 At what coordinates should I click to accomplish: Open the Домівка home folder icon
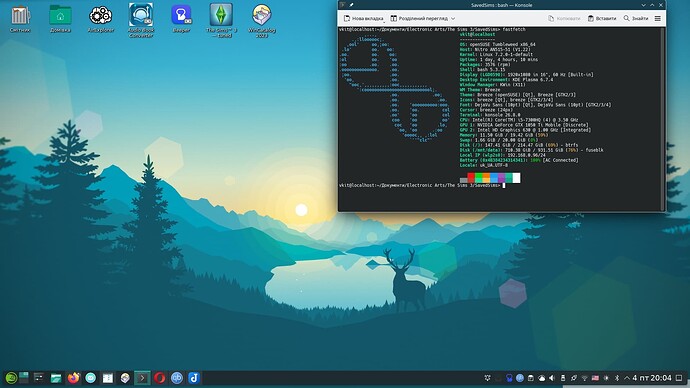[60, 19]
